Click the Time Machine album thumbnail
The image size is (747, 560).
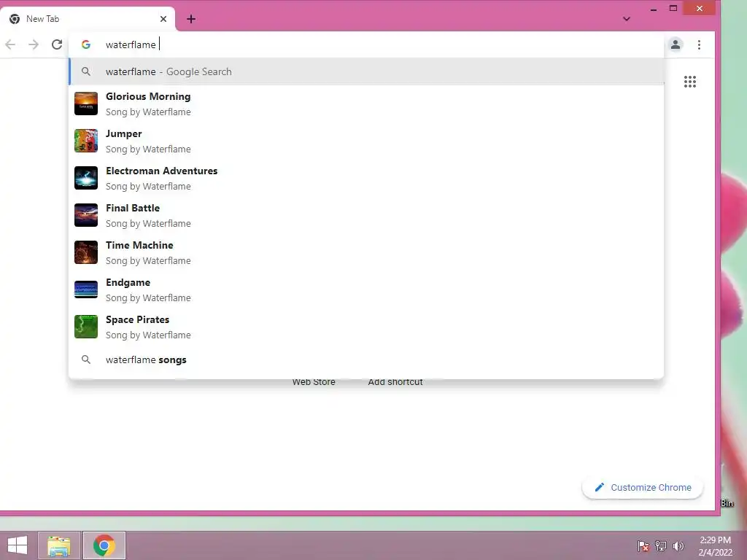86,252
